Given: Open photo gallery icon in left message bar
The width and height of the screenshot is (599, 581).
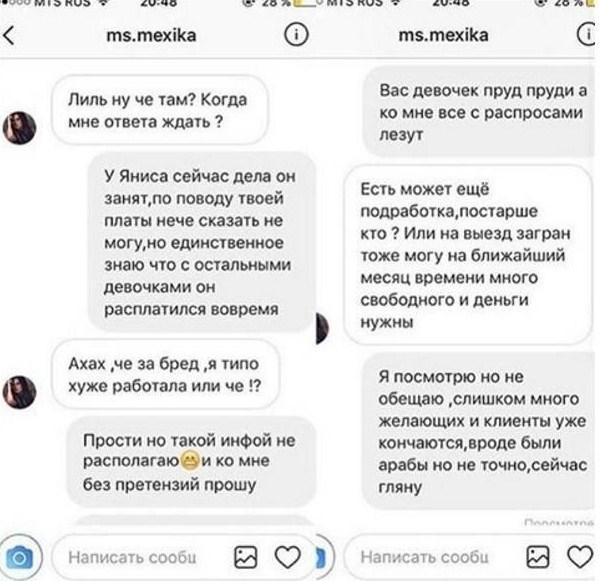Looking at the screenshot, I should point(245,557).
